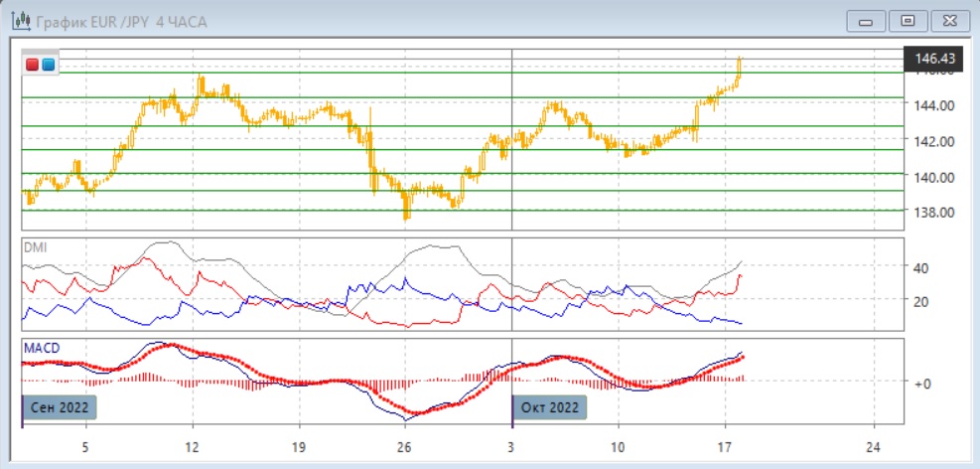Click date 17 on the time axis
The height and width of the screenshot is (469, 980).
(x=725, y=445)
